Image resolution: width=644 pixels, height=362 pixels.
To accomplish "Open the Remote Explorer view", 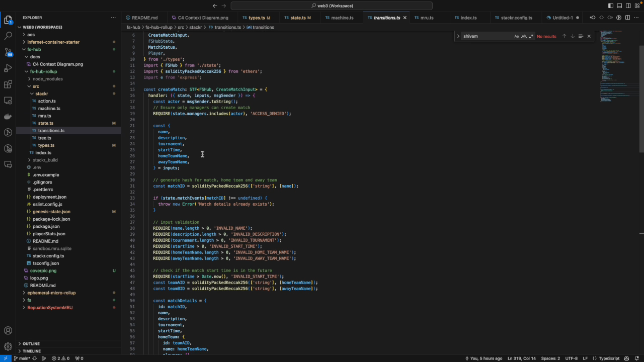I will [8, 101].
